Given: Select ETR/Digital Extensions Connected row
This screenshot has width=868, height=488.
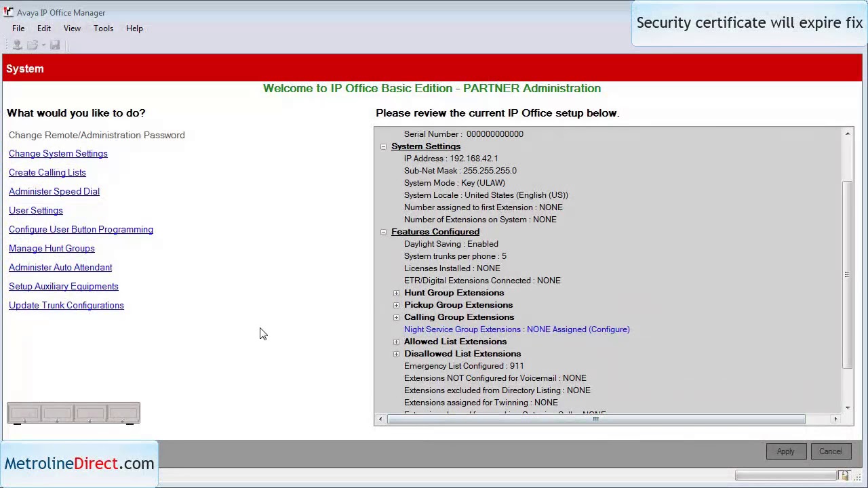Looking at the screenshot, I should pos(482,281).
